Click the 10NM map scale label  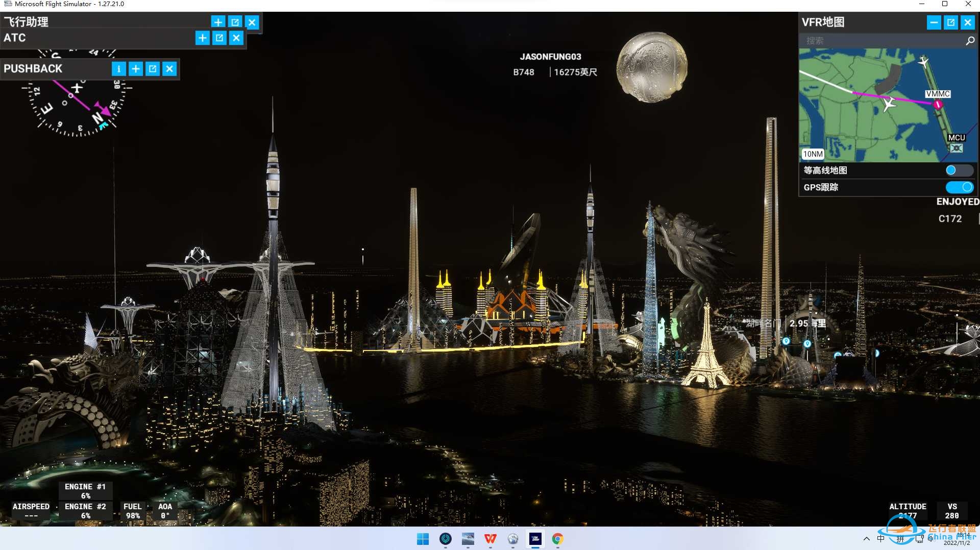813,154
